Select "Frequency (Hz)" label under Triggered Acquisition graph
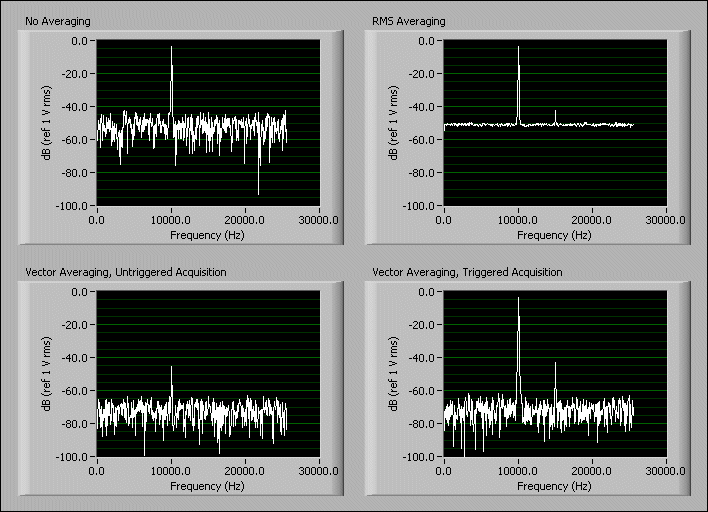Screen dimensions: 708x512 click(553, 487)
